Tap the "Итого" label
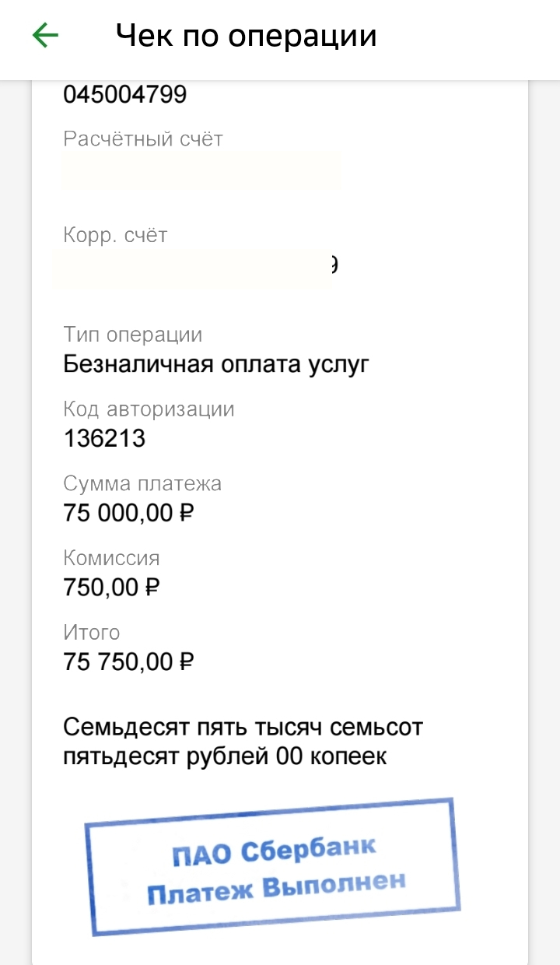Screen dimensions: 560x965 pos(92,633)
